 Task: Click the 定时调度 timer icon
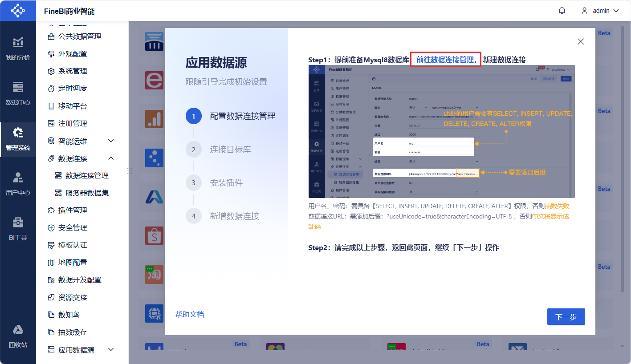(x=51, y=89)
